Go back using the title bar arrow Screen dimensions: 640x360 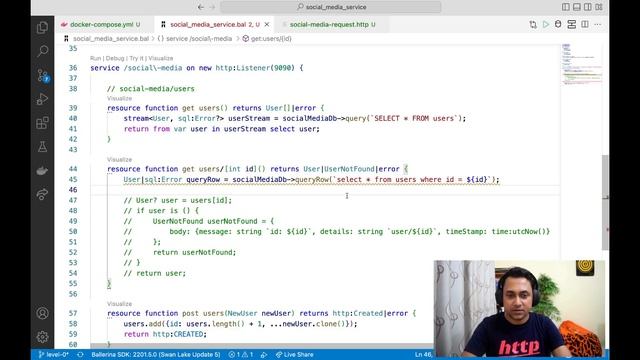(x=201, y=7)
